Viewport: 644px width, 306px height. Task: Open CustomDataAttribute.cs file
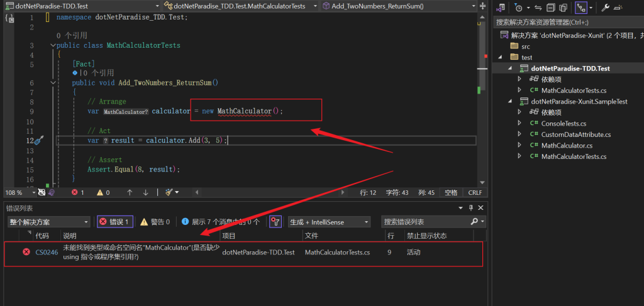pos(576,134)
